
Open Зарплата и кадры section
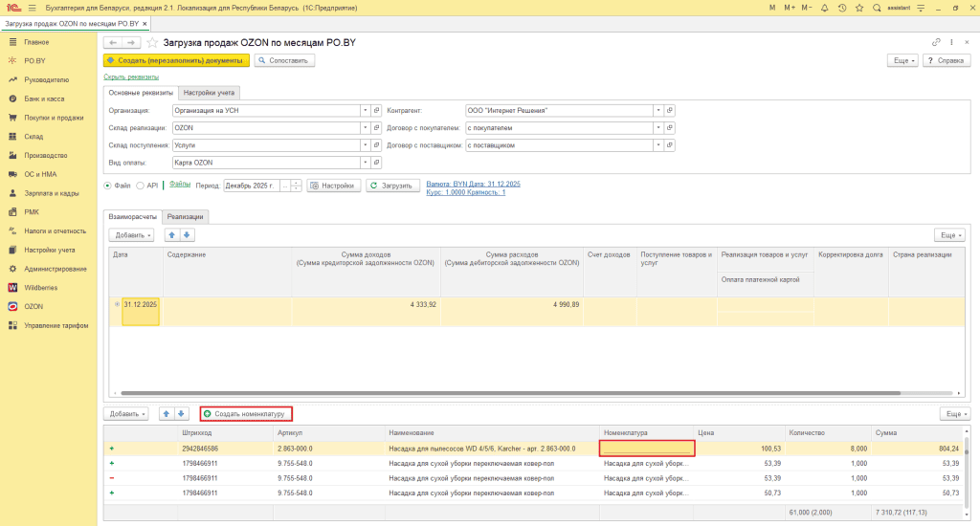point(52,193)
